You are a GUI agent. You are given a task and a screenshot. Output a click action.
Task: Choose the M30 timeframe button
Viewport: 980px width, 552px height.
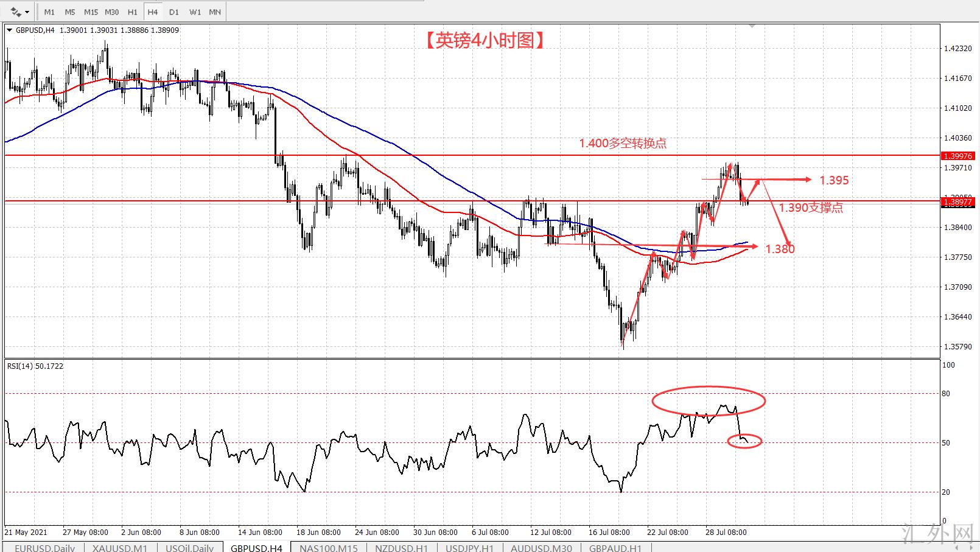pyautogui.click(x=112, y=12)
